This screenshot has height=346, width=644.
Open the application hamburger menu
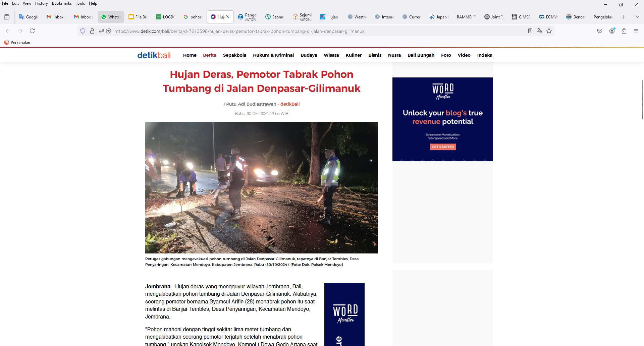(636, 31)
